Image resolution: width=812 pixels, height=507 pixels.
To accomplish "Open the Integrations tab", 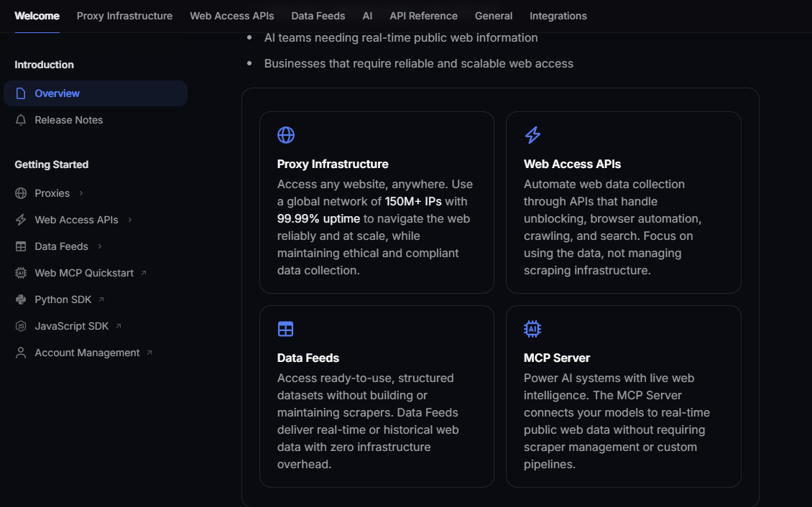I will 558,15.
